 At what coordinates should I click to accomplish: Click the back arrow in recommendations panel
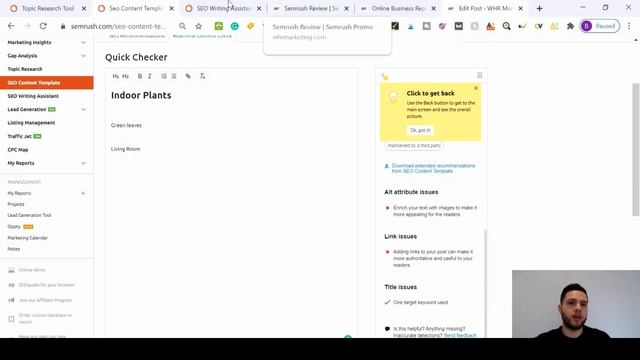384,76
